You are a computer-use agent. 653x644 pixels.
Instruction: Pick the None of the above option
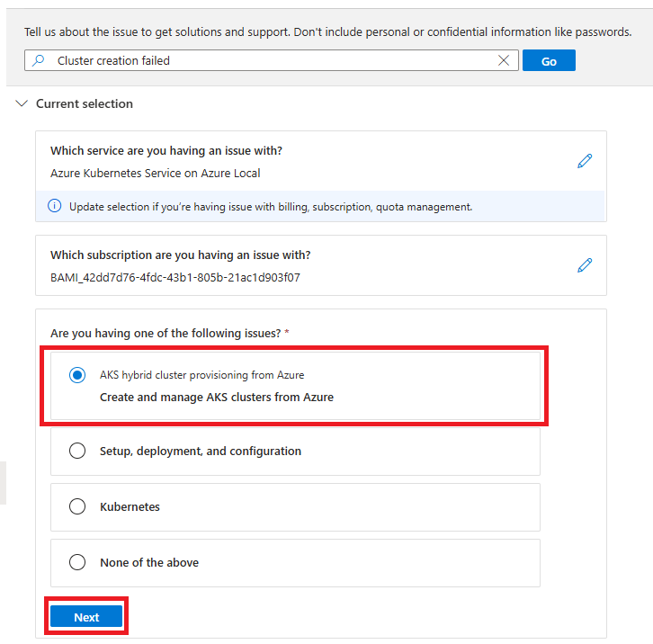(x=77, y=563)
